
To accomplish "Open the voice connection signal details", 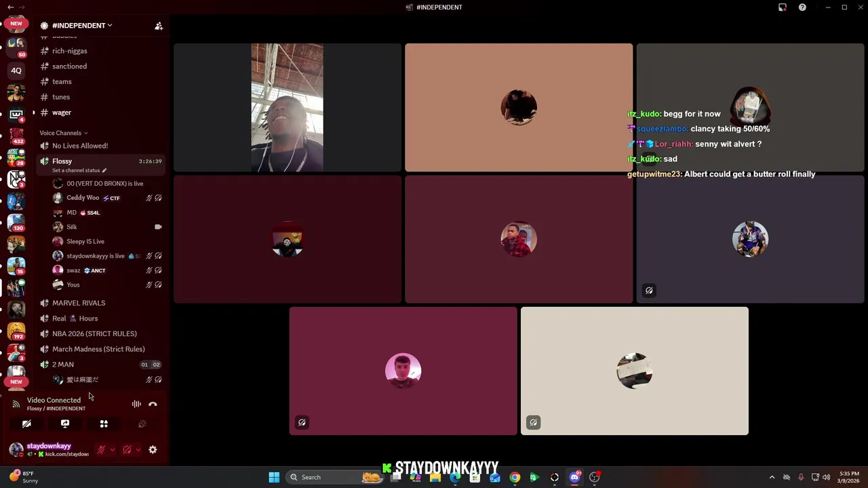I will (16, 404).
